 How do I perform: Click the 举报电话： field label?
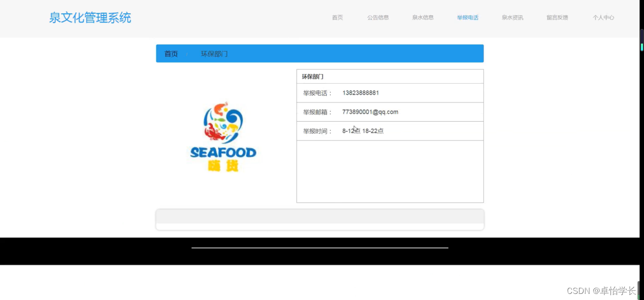click(x=318, y=93)
